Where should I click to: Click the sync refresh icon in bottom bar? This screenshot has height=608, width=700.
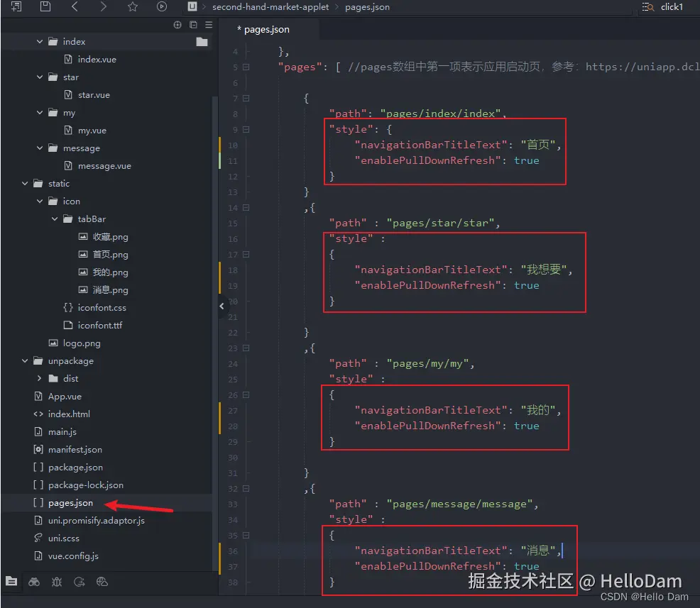pyautogui.click(x=80, y=581)
